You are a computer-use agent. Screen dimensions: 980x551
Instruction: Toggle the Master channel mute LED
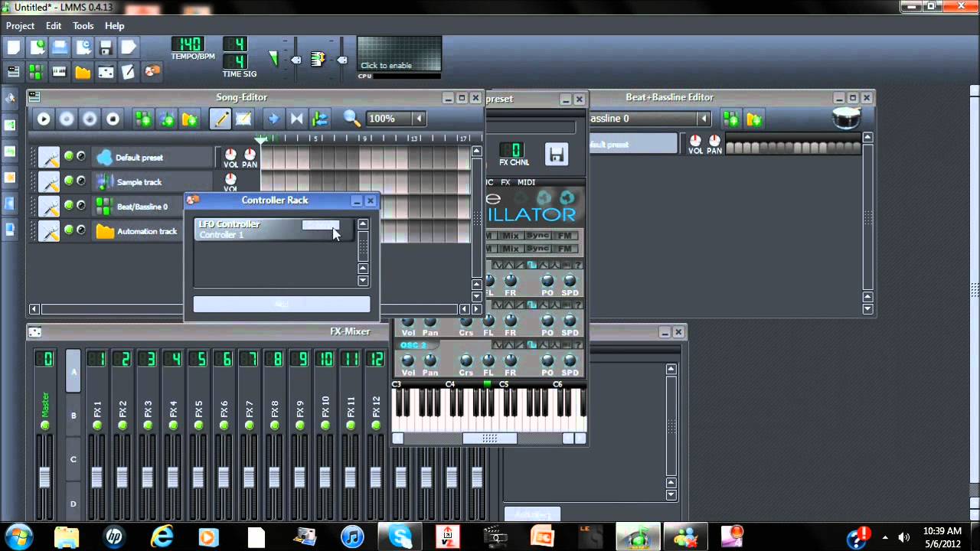pyautogui.click(x=44, y=425)
